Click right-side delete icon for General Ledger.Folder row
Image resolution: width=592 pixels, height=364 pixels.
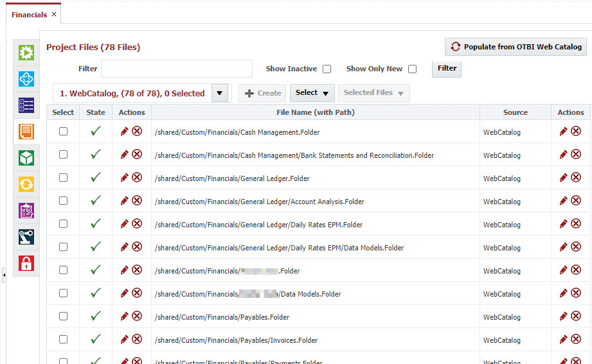(x=576, y=177)
